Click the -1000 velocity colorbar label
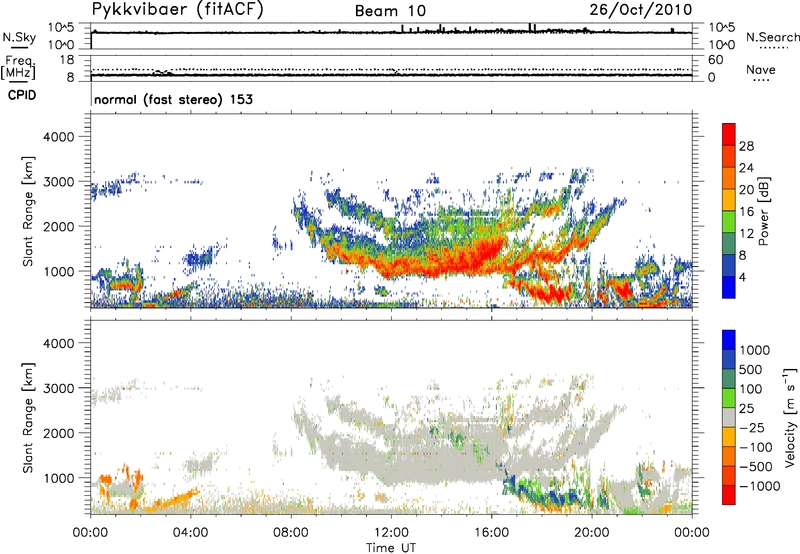 [759, 486]
